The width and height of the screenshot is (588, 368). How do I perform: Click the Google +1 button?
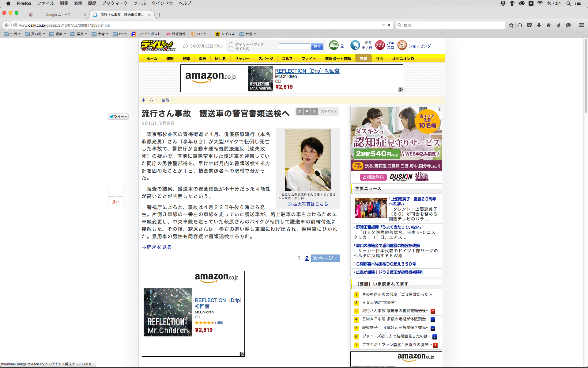pos(115,202)
